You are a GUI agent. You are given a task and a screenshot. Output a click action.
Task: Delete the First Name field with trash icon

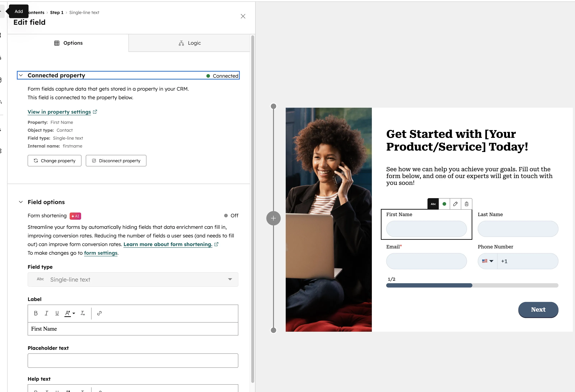click(467, 204)
